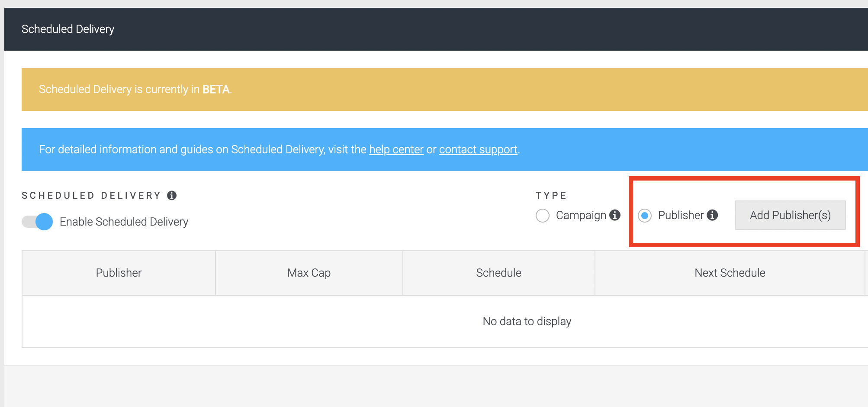The image size is (868, 407).
Task: Sort by the Publisher column header
Action: 118,273
